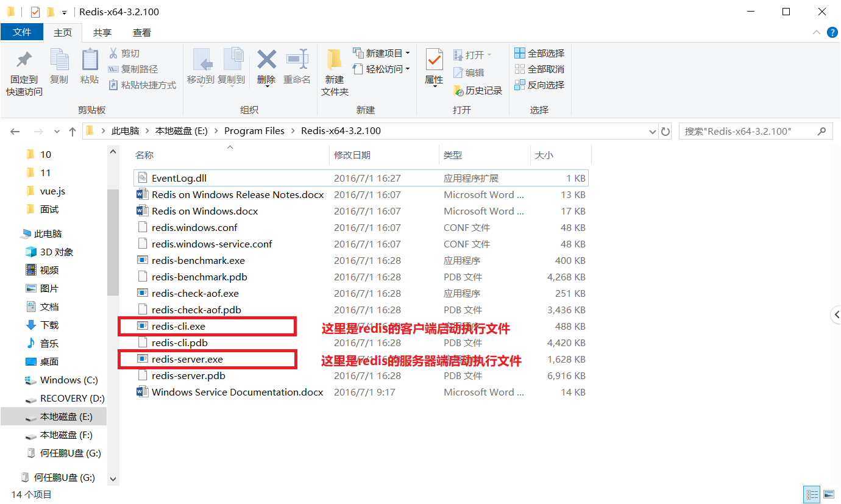Switch to the 主页 ribbon tab
Viewport: 841px width, 504px height.
coord(63,32)
